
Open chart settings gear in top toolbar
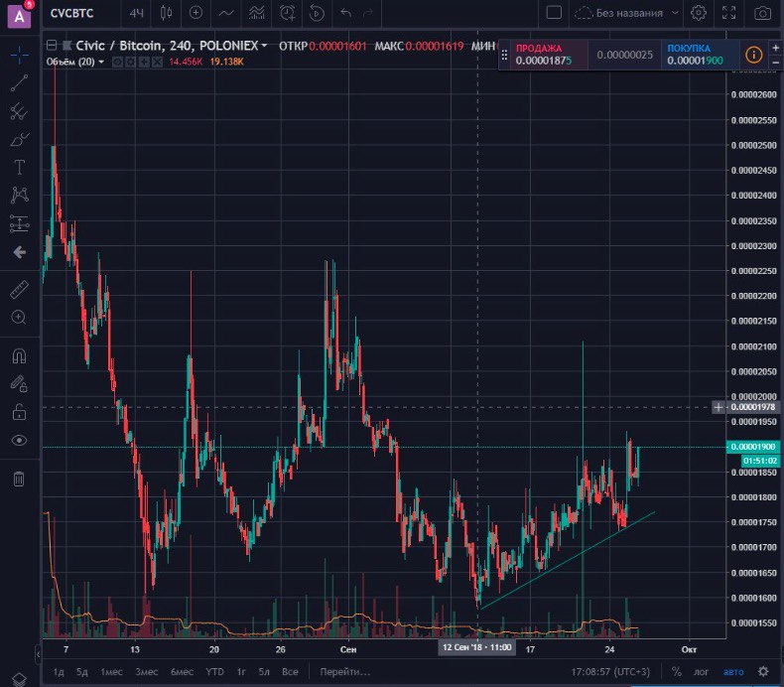699,13
